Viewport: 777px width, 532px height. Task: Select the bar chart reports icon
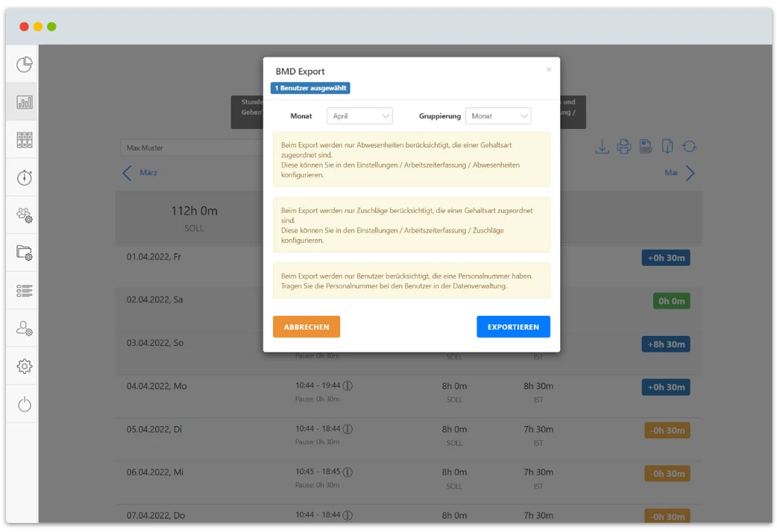pyautogui.click(x=25, y=102)
